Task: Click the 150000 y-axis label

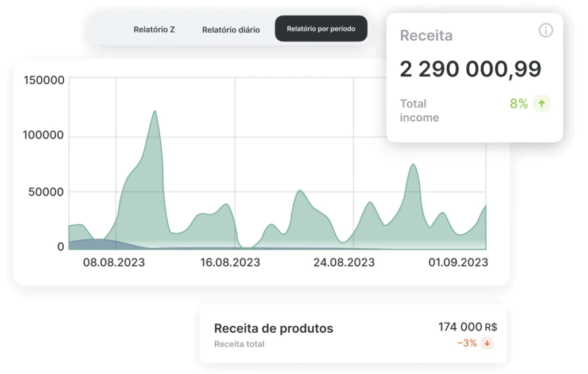Action: (44, 80)
